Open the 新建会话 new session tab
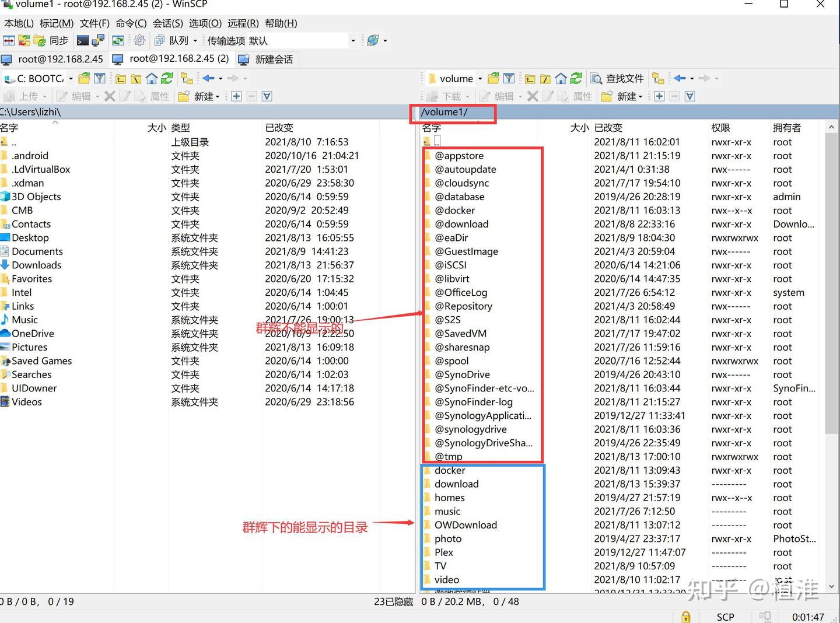840x623 pixels. 267,59
